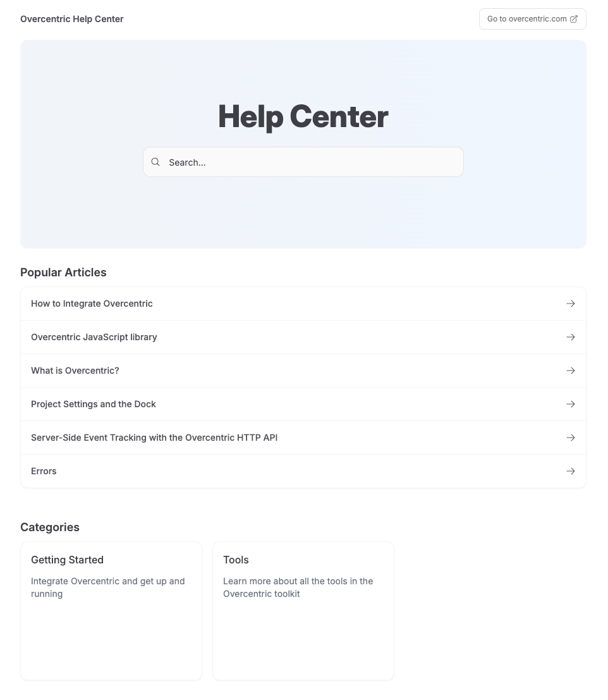Click arrow icon for How to Integrate Overcentric
608x700 pixels.
pos(571,304)
